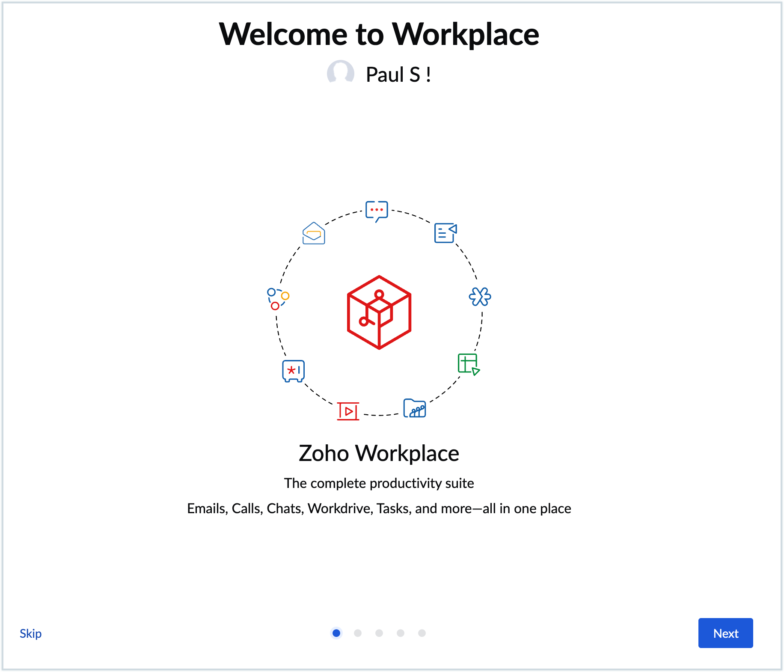
Task: Click the red Show presentation icon
Action: point(348,411)
